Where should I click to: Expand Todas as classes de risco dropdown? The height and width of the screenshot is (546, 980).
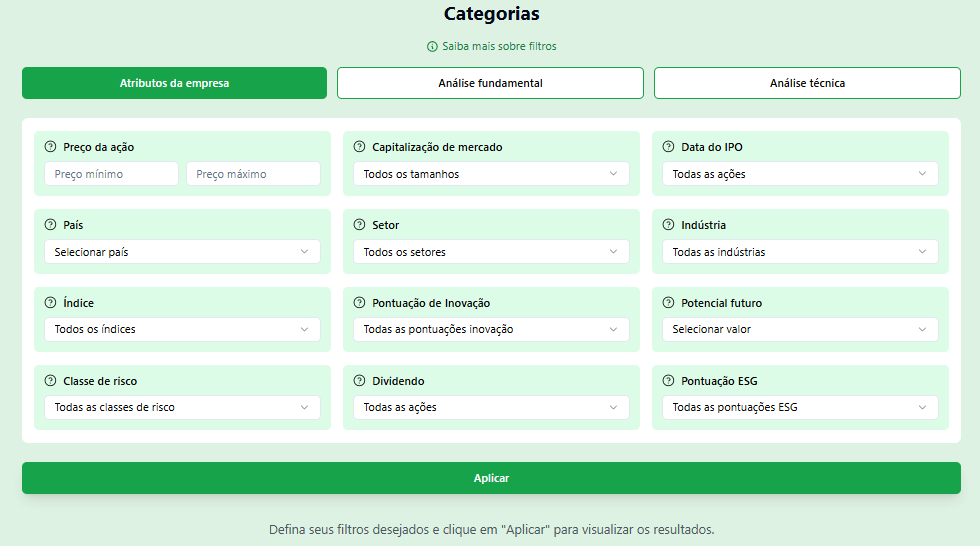[x=182, y=407]
